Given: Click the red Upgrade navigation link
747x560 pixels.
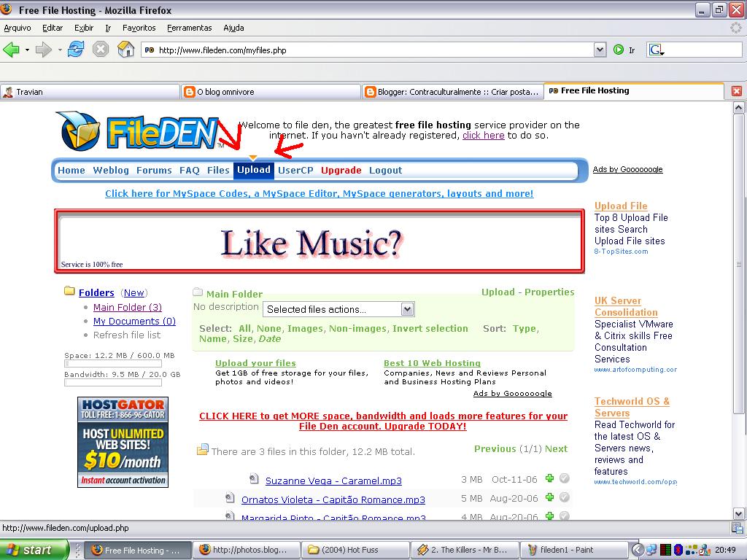Looking at the screenshot, I should click(x=341, y=171).
